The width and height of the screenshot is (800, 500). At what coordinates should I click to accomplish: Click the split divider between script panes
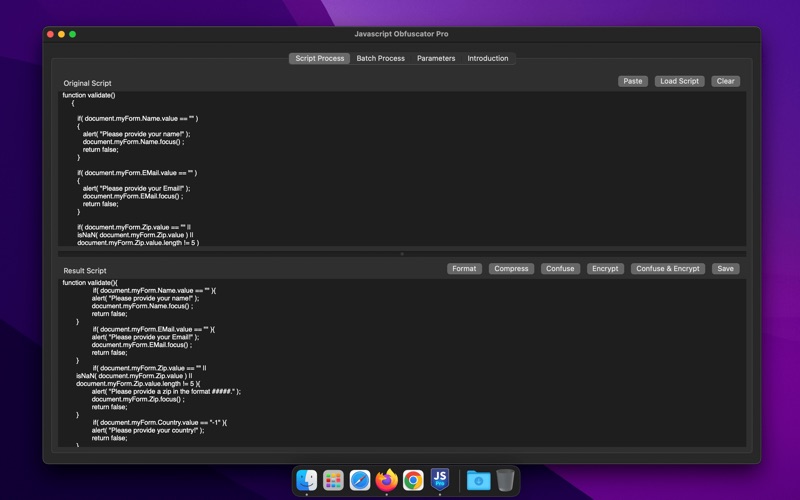402,254
